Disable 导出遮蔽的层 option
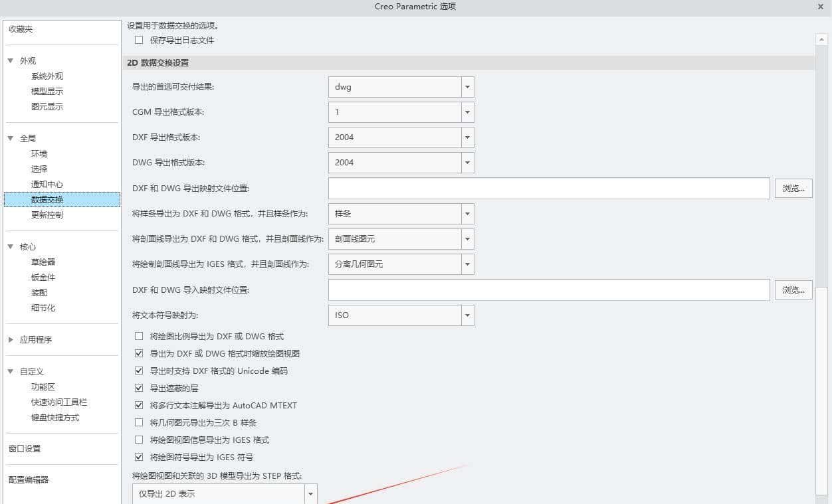This screenshot has width=832, height=504. (x=139, y=388)
